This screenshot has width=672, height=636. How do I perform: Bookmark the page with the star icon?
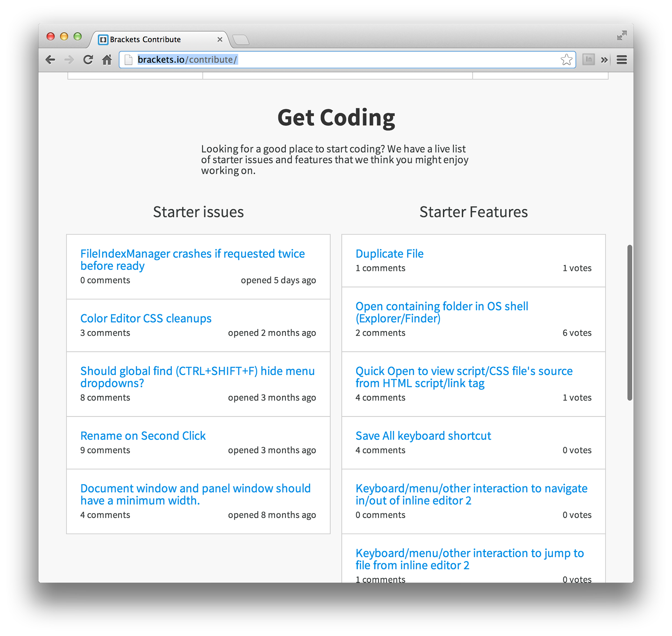[x=566, y=59]
